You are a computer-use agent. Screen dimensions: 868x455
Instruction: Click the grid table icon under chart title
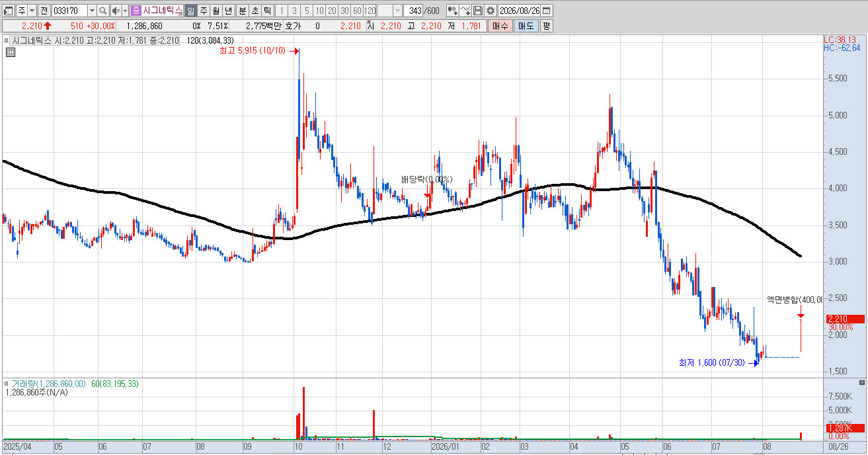pos(11,52)
